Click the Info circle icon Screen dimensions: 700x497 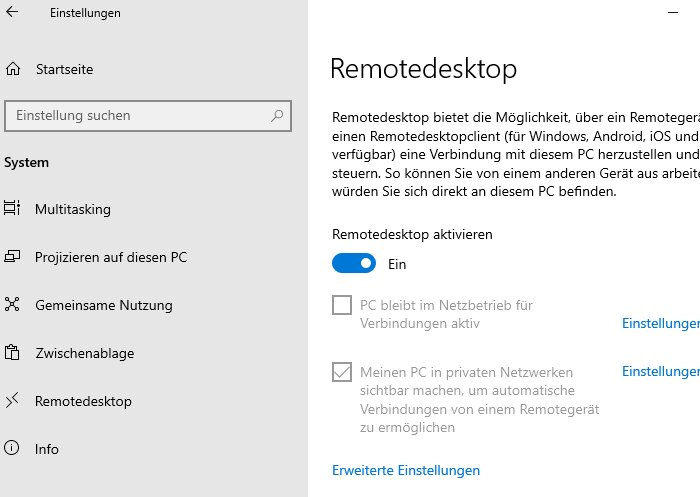tap(12, 447)
